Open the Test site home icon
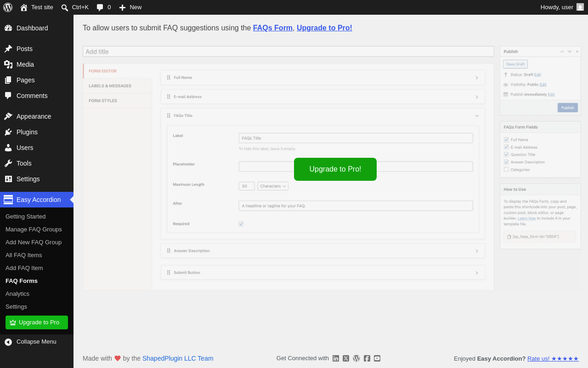The height and width of the screenshot is (368, 588). click(24, 7)
